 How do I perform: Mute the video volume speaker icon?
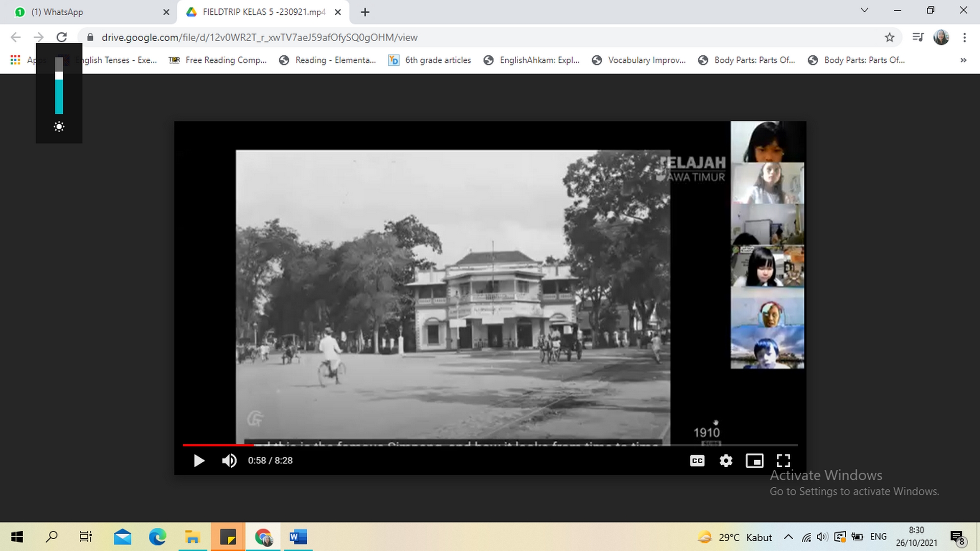(x=229, y=461)
